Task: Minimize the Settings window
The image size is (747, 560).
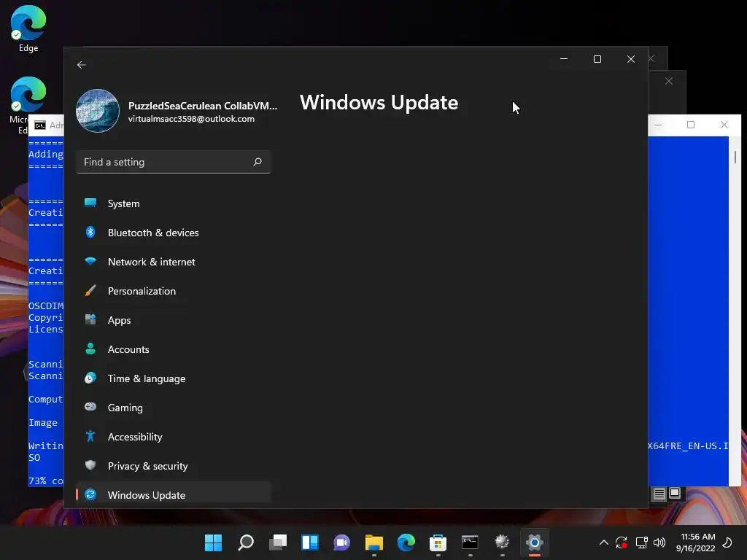Action: tap(564, 59)
